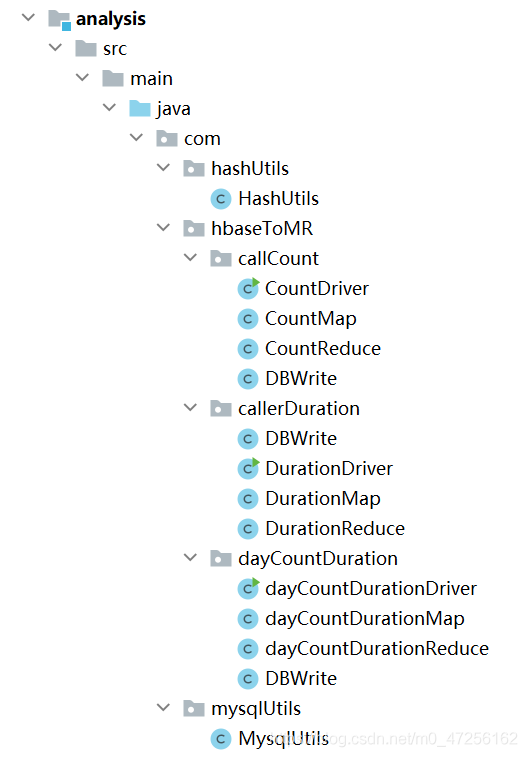Image resolution: width=527 pixels, height=757 pixels.
Task: Open the dayCountDurationReduce class file
Action: [377, 649]
